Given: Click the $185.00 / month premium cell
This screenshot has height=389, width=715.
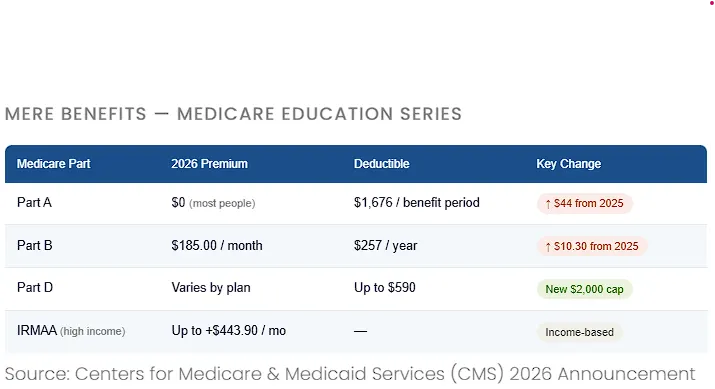Looking at the screenshot, I should (x=217, y=245).
